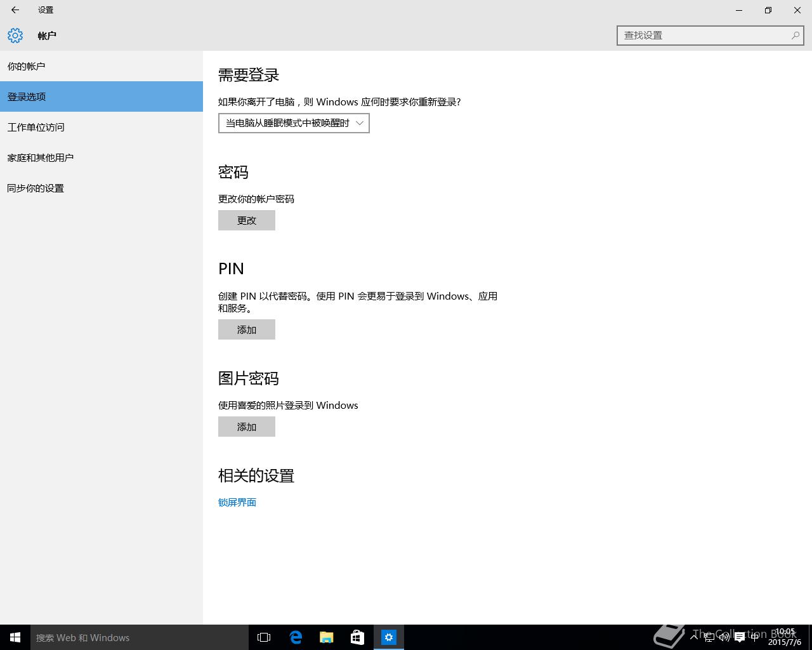Click 添加 button under PIN
The width and height of the screenshot is (812, 650).
click(x=247, y=329)
